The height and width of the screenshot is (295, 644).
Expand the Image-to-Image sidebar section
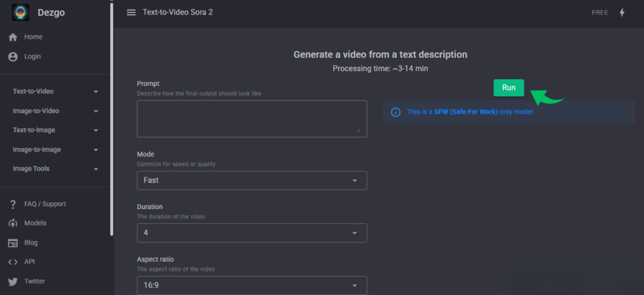[x=55, y=150]
